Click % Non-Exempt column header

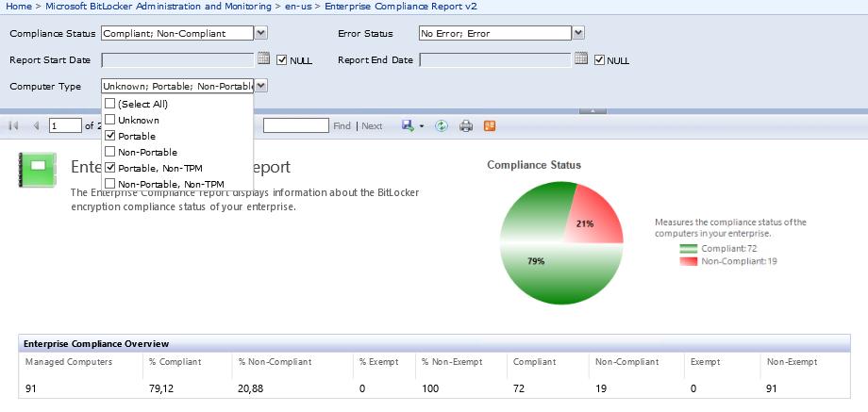pos(452,362)
